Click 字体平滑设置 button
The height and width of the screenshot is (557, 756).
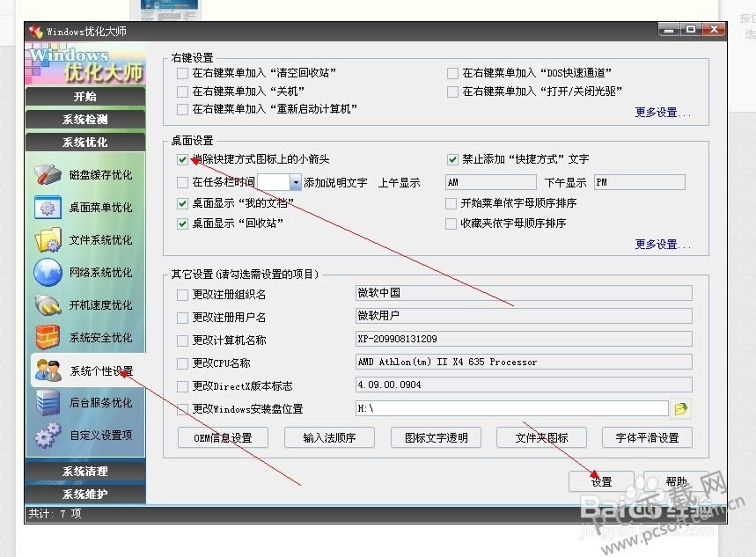point(647,438)
